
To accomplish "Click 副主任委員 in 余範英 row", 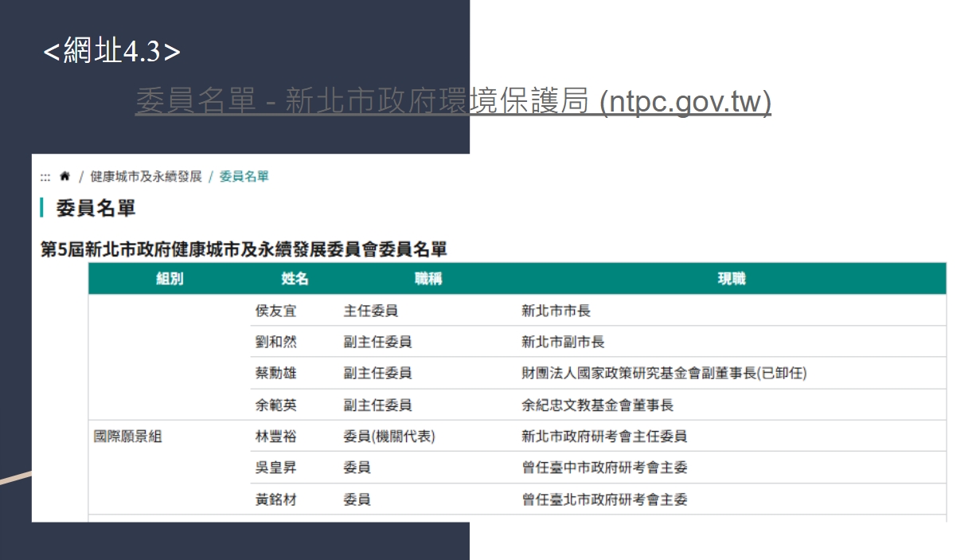I will tap(377, 405).
